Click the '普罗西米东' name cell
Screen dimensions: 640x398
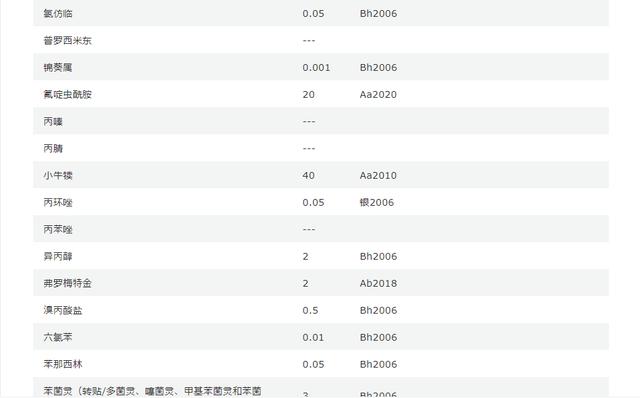(x=67, y=40)
